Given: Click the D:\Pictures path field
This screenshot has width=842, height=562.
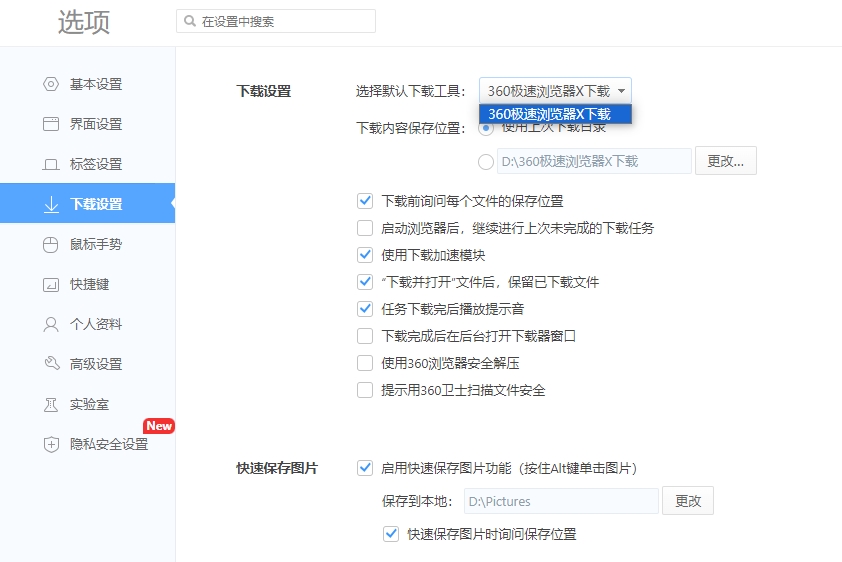Looking at the screenshot, I should (561, 501).
